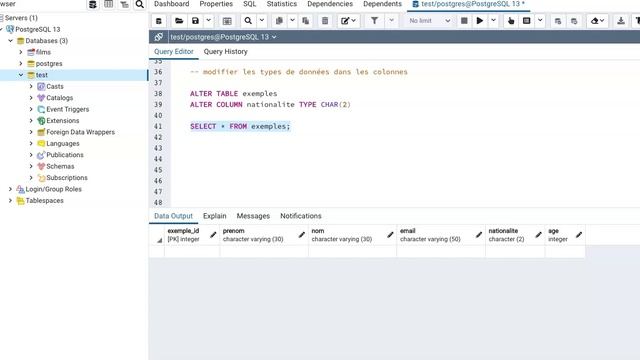This screenshot has width=640, height=360.
Task: Open the Execute options dropdown arrow
Action: coord(493,21)
